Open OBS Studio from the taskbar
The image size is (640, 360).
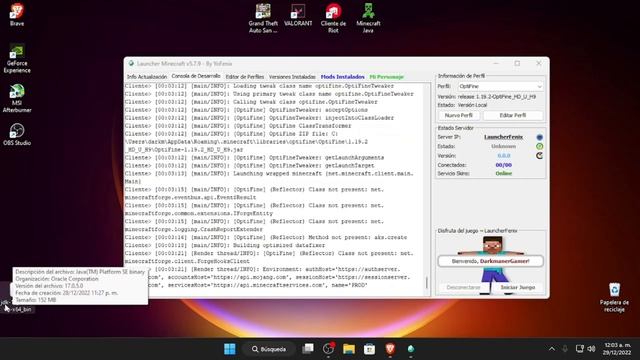pyautogui.click(x=329, y=349)
